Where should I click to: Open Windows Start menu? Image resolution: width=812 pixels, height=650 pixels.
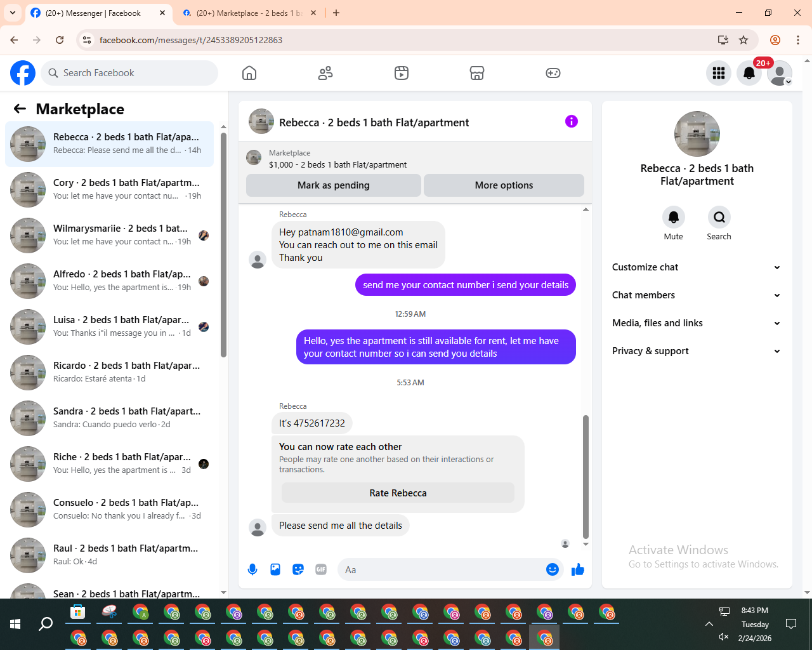click(15, 624)
